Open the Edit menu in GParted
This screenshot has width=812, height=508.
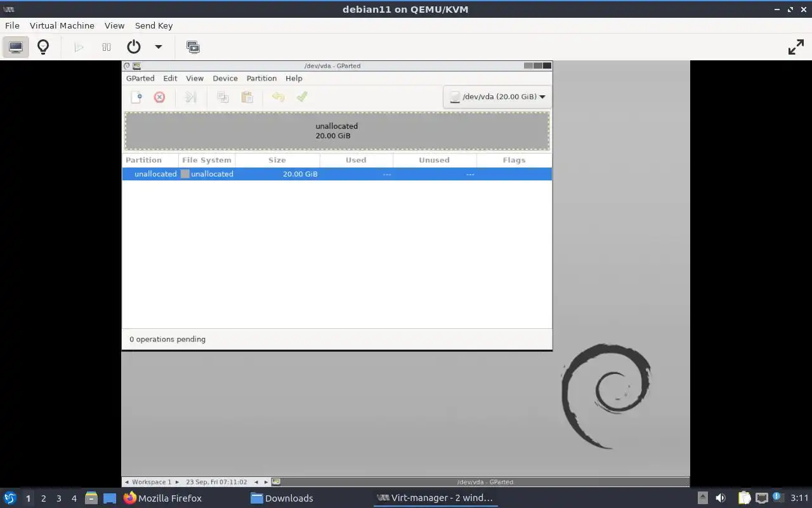170,78
